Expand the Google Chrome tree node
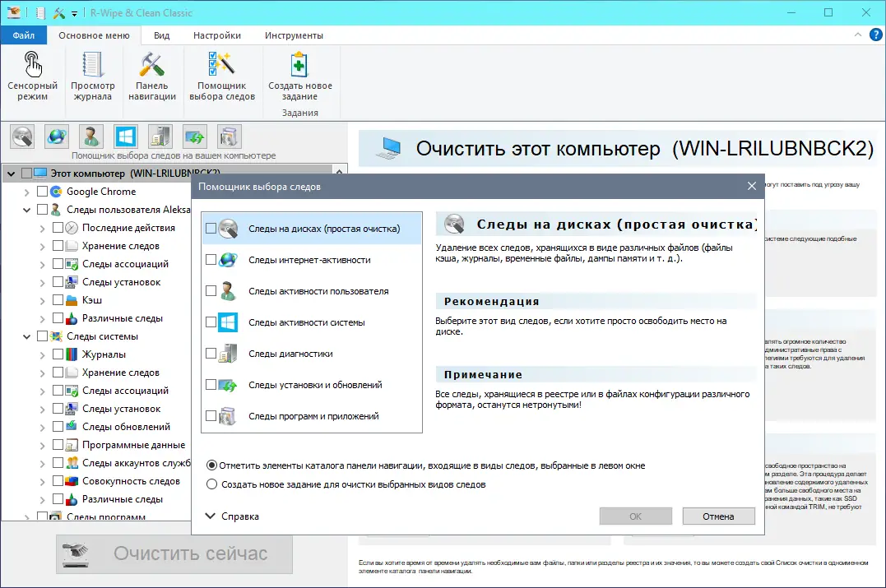886x588 pixels. 26,192
